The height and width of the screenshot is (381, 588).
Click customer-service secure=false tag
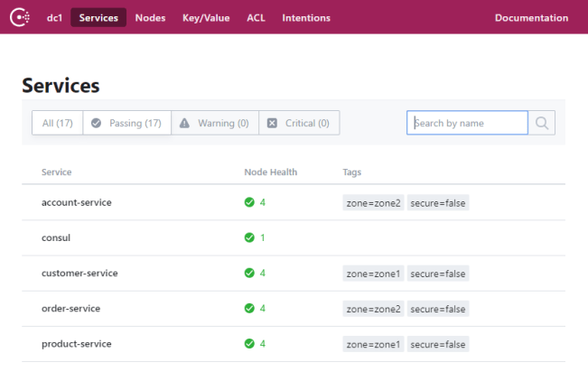coord(438,274)
